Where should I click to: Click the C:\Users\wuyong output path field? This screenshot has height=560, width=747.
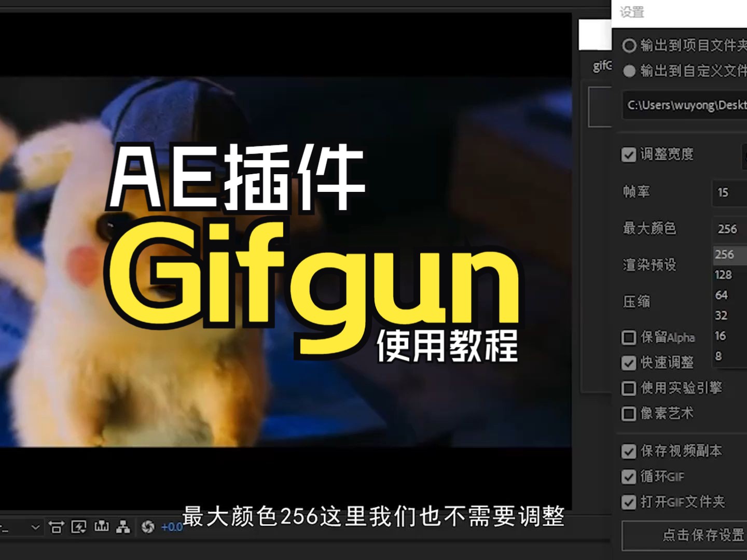tap(684, 105)
